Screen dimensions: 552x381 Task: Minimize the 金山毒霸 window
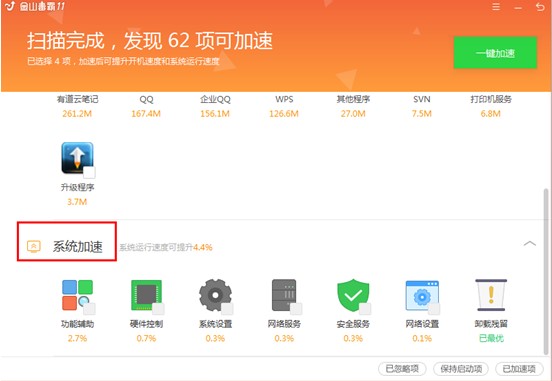coord(518,7)
